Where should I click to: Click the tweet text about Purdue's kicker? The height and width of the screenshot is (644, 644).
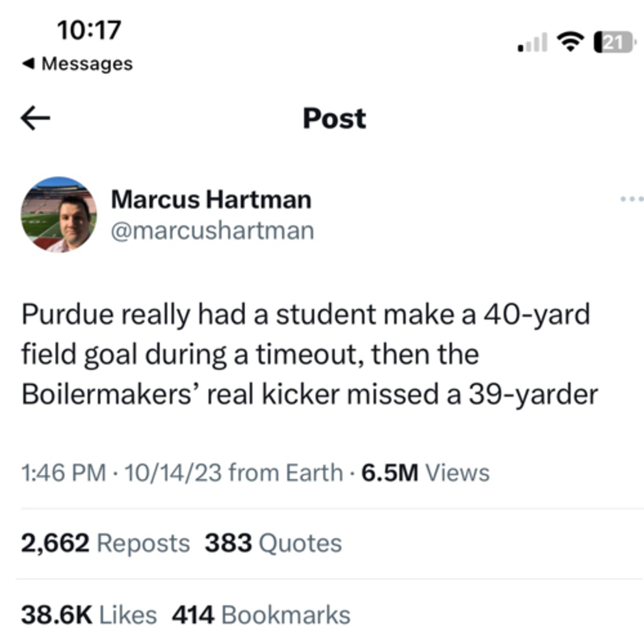pos(309,354)
